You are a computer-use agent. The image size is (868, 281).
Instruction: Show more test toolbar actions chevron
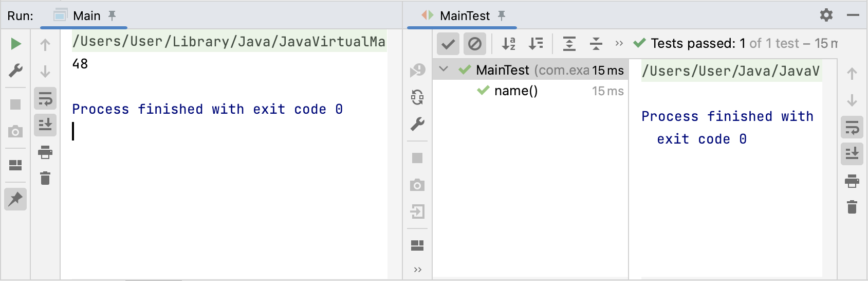[619, 44]
